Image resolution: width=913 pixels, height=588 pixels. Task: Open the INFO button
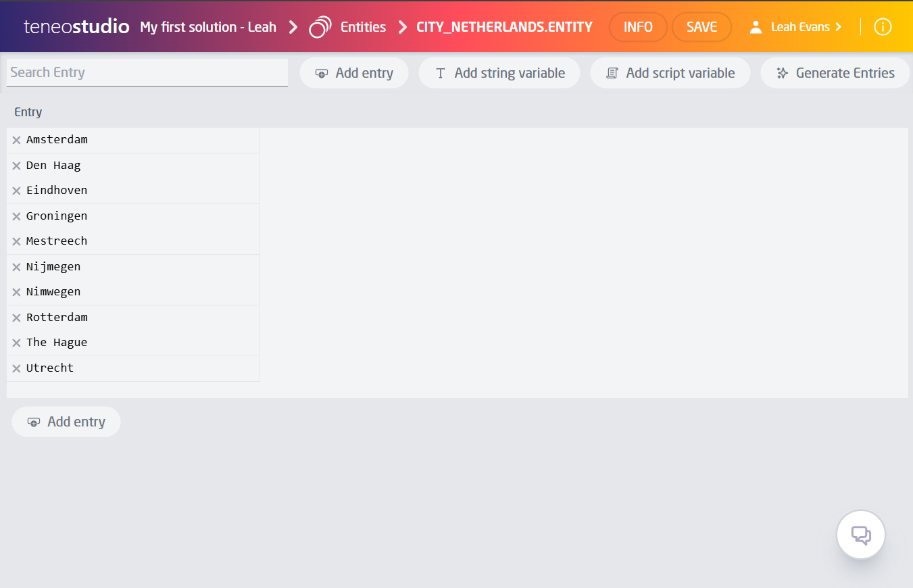638,27
